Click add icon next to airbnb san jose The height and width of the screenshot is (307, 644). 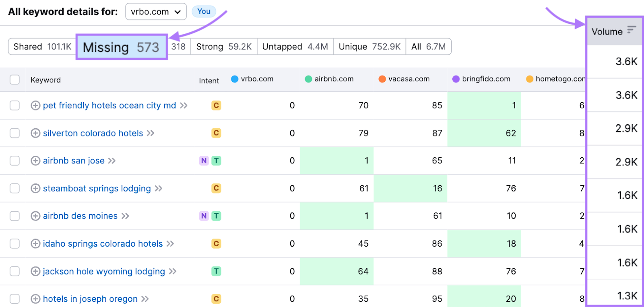click(x=35, y=161)
